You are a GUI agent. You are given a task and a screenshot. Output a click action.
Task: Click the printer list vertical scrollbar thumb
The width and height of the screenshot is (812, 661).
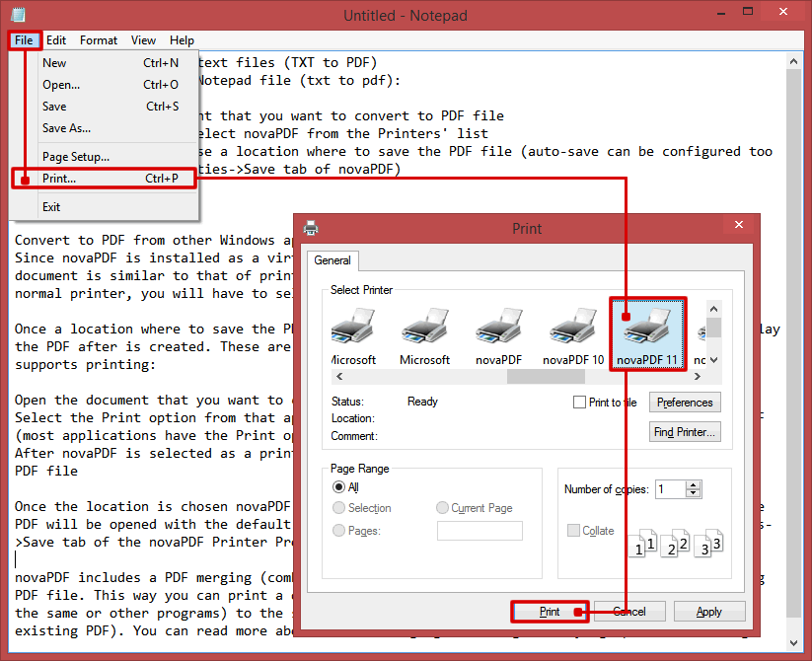713,328
